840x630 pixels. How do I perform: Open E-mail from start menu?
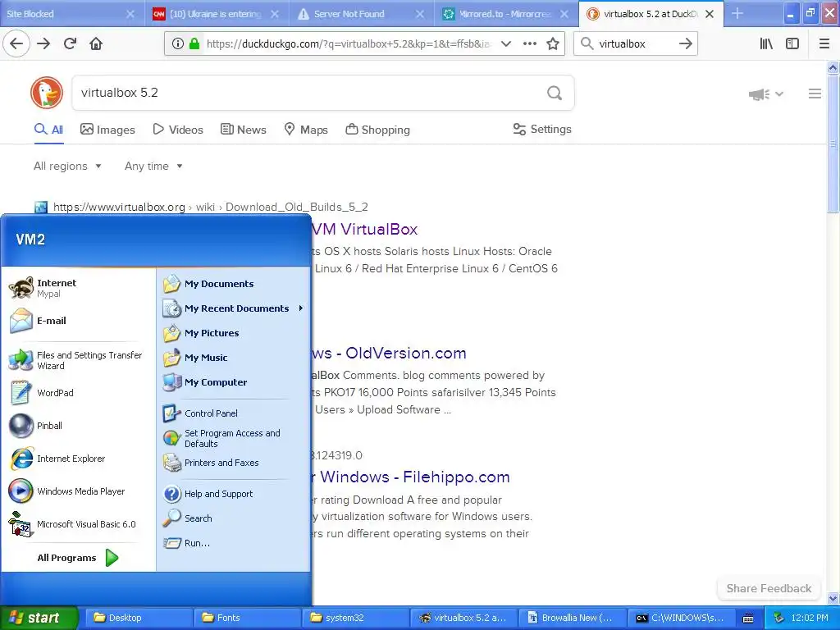click(78, 321)
